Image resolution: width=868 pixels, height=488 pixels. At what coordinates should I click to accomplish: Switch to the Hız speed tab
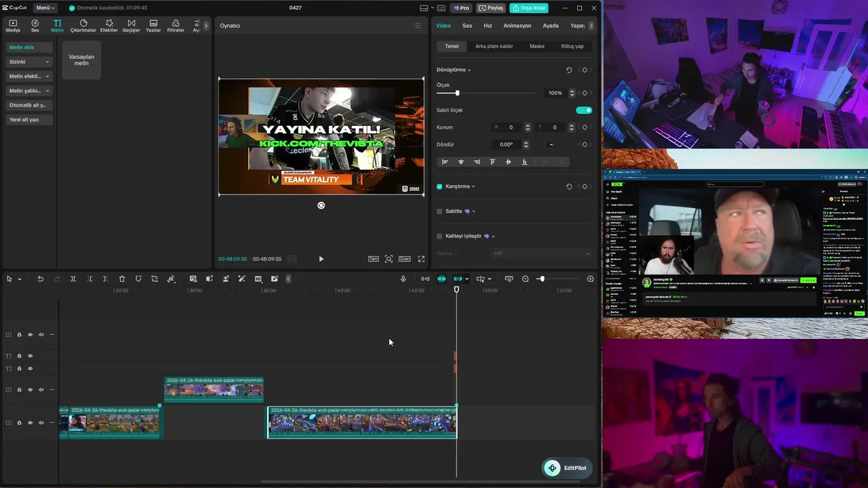click(488, 26)
